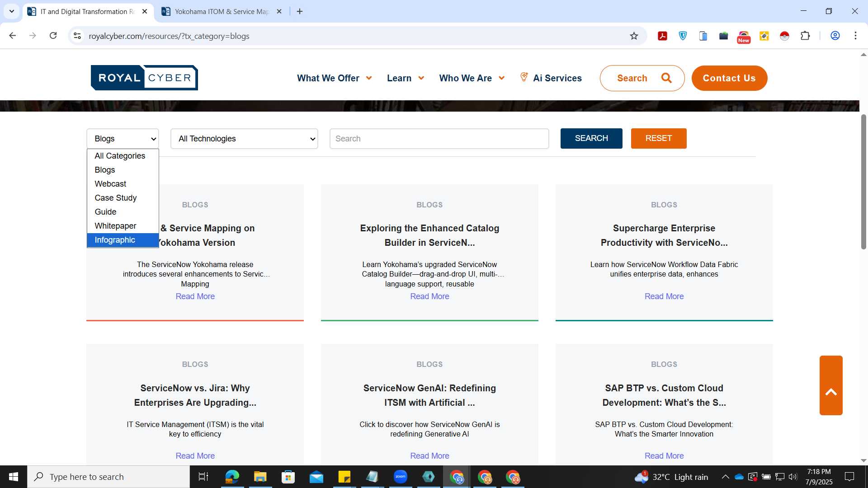Open the Adobe Acrobat extension

click(x=663, y=36)
